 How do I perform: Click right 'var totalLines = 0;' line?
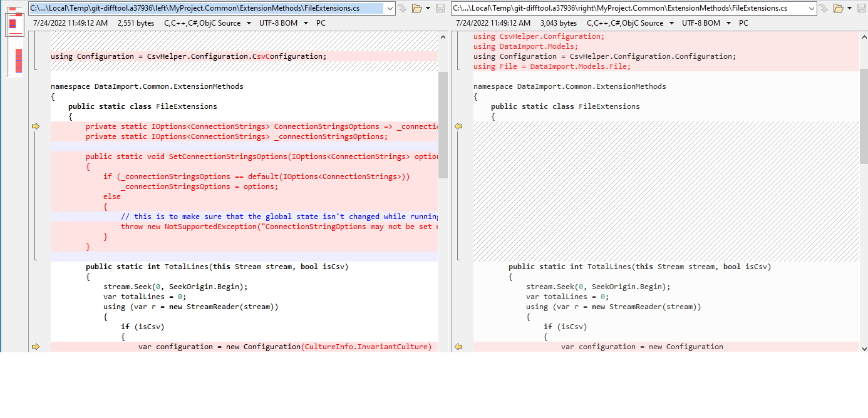click(x=567, y=297)
